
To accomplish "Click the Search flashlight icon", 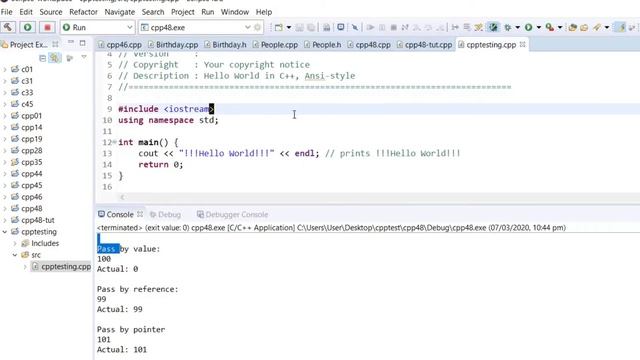I will tap(597, 27).
